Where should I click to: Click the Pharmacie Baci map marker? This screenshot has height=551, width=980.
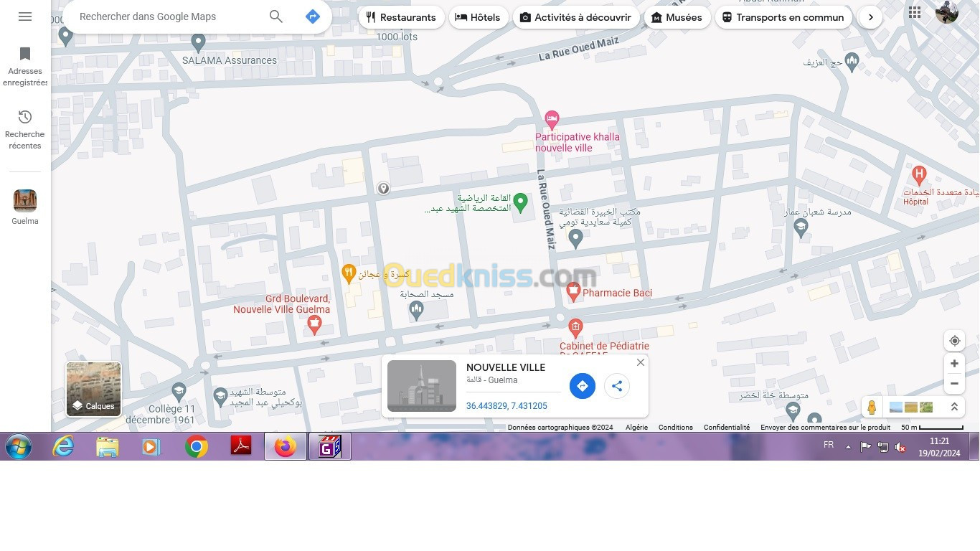click(x=573, y=291)
